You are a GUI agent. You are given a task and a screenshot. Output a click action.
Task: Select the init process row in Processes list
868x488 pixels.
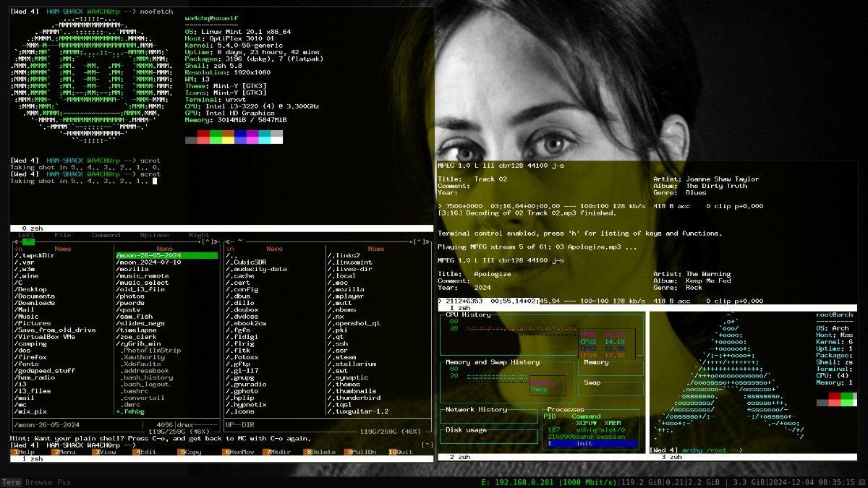click(592, 444)
